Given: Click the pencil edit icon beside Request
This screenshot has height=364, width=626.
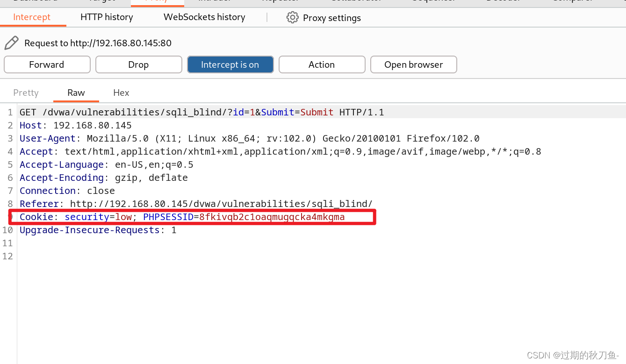Looking at the screenshot, I should tap(11, 43).
